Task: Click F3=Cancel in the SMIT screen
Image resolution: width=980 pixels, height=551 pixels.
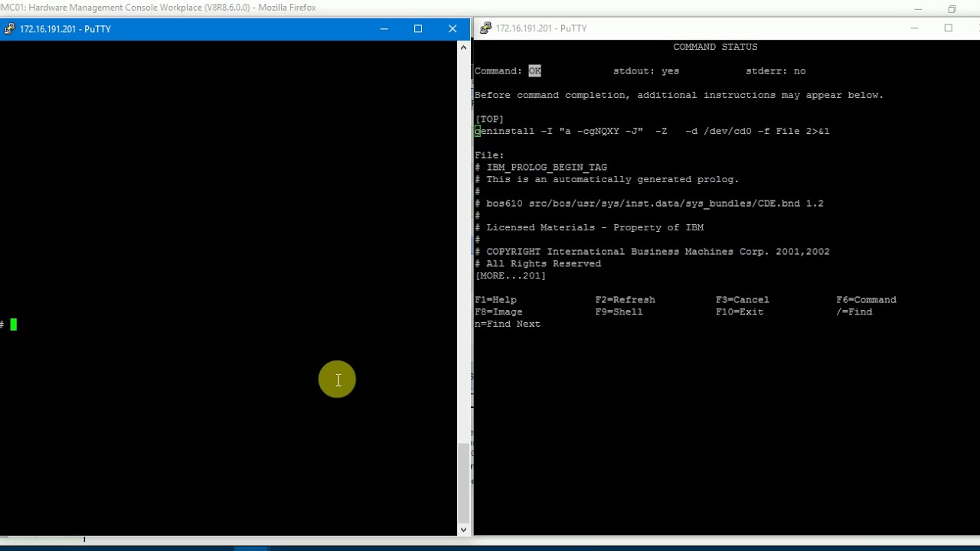Action: [743, 300]
